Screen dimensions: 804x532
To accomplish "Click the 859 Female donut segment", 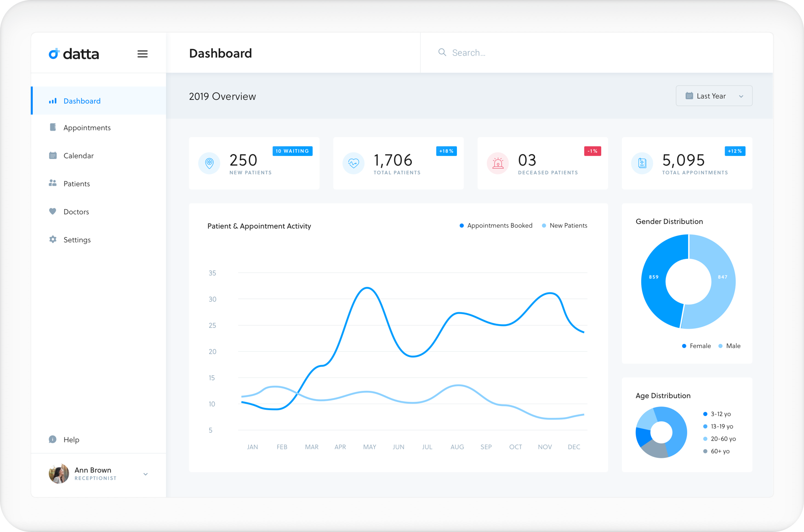I will (654, 277).
